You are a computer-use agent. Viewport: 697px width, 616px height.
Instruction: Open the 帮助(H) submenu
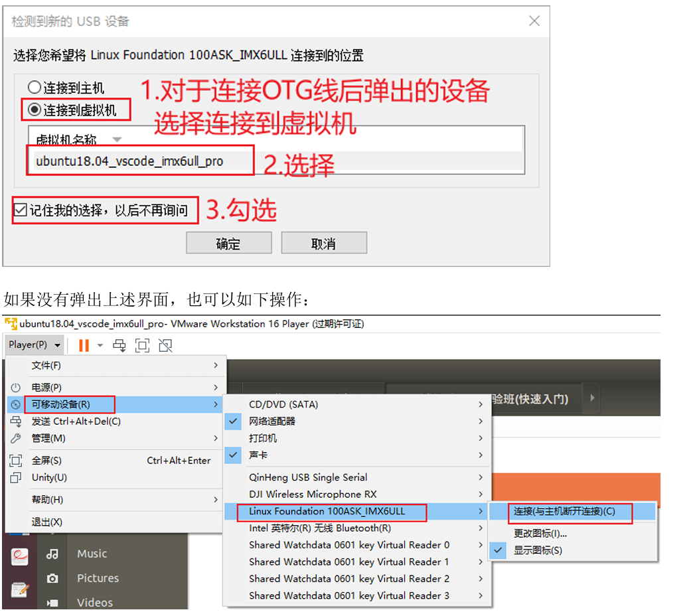[x=116, y=500]
